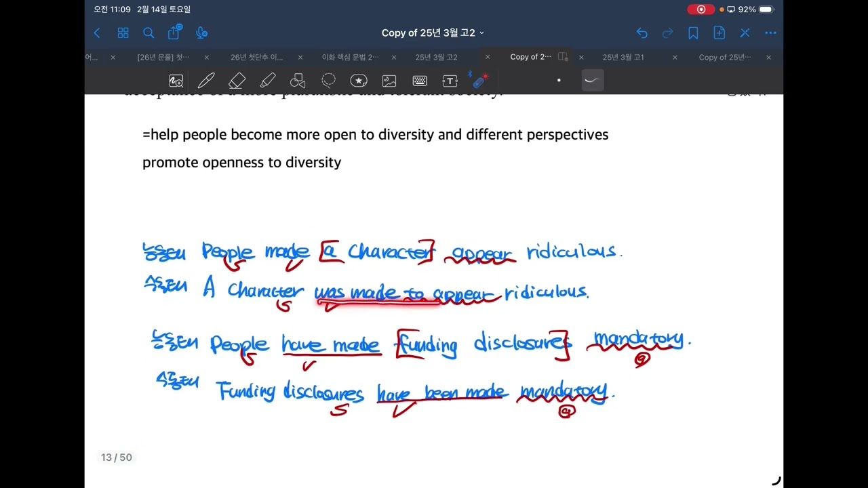
Task: Close the '26년 첫단추 이…' tab
Action: (x=300, y=58)
